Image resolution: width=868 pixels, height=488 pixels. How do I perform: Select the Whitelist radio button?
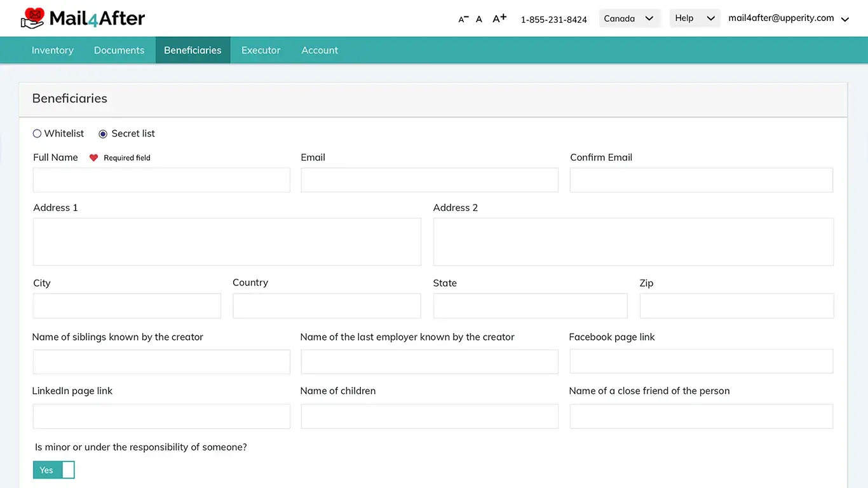pos(37,133)
